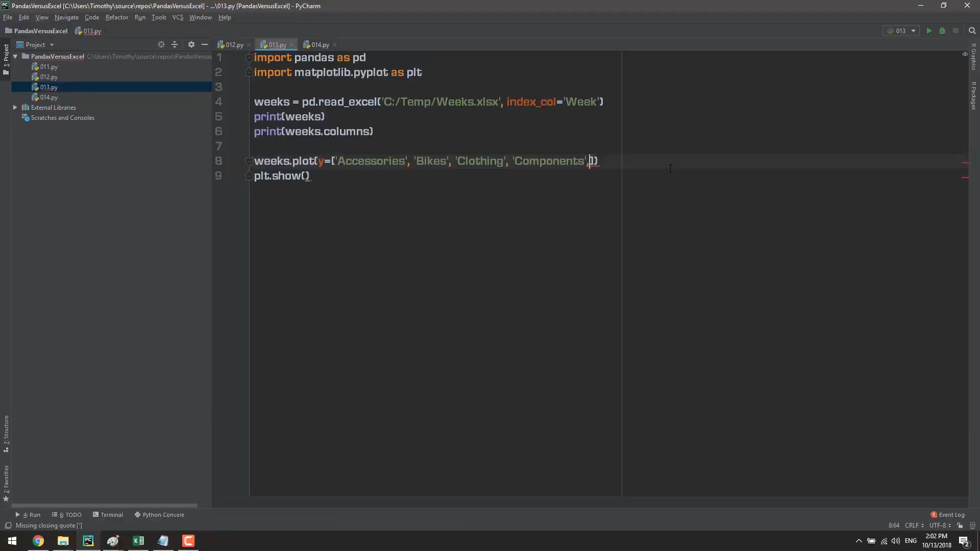980x551 pixels.
Task: Click 013.py breadcrumb in navigation bar
Action: [x=88, y=31]
